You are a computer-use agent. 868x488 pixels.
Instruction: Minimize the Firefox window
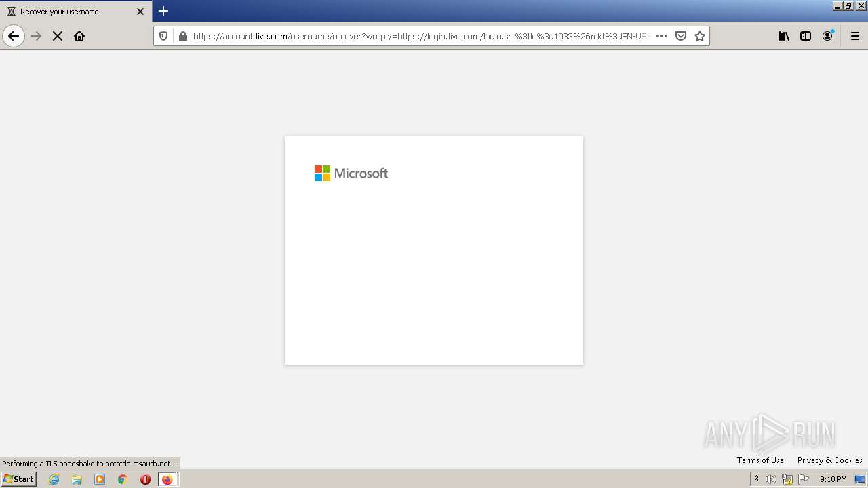pos(837,5)
